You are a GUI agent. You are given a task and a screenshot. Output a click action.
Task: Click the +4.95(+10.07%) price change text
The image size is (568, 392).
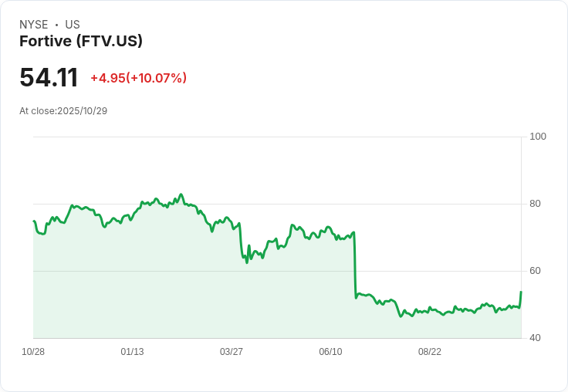pyautogui.click(x=138, y=78)
